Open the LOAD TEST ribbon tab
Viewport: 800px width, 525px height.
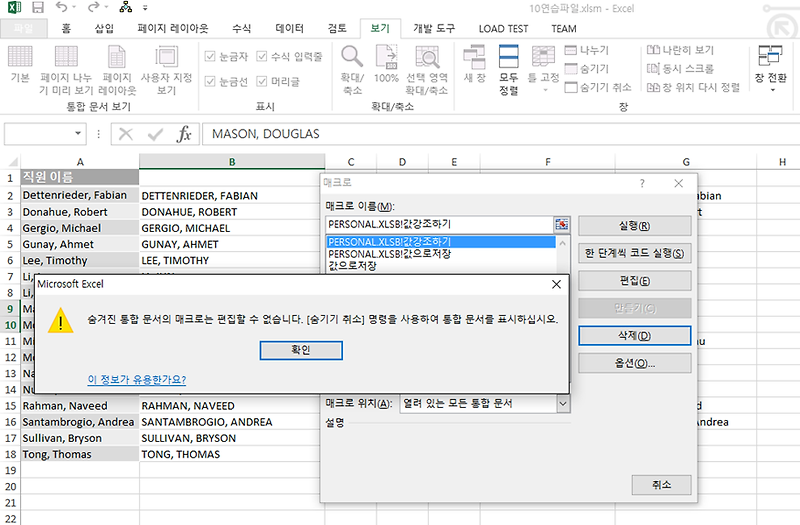tap(503, 29)
